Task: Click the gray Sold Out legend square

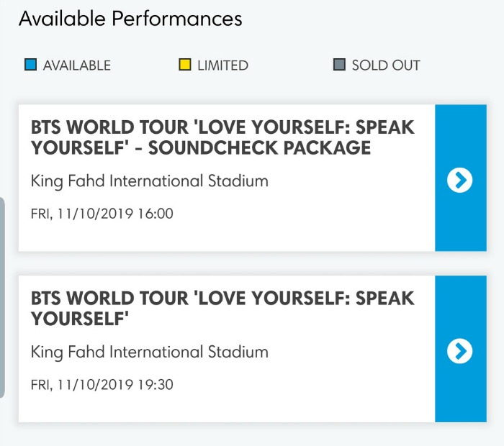Action: (x=339, y=64)
